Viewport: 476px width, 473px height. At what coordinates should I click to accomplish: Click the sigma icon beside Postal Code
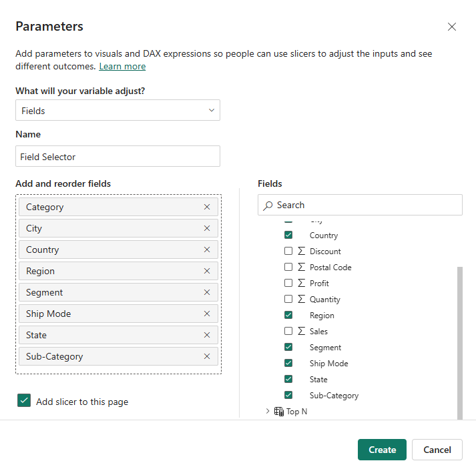[x=301, y=267]
